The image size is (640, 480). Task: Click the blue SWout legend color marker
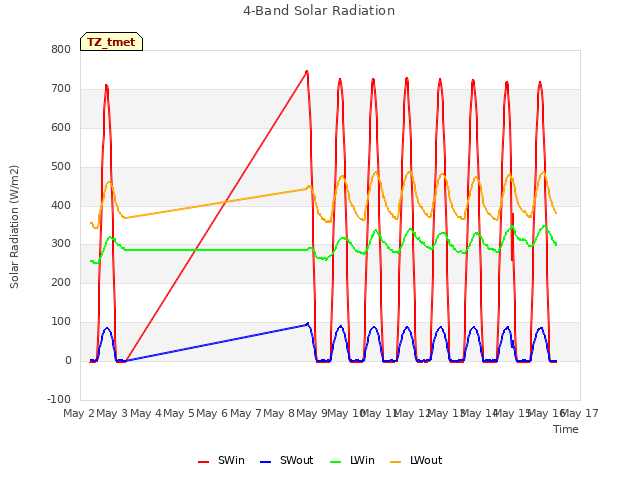click(x=265, y=462)
